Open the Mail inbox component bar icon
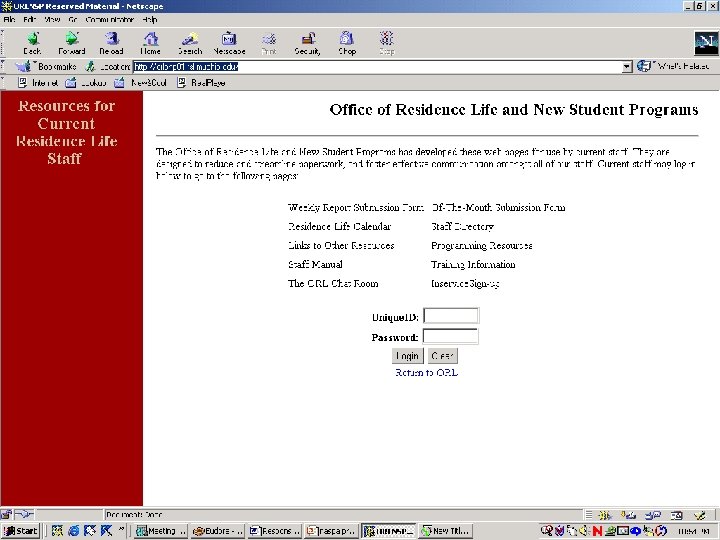Viewport: 720px width, 540px height. tap(628, 515)
